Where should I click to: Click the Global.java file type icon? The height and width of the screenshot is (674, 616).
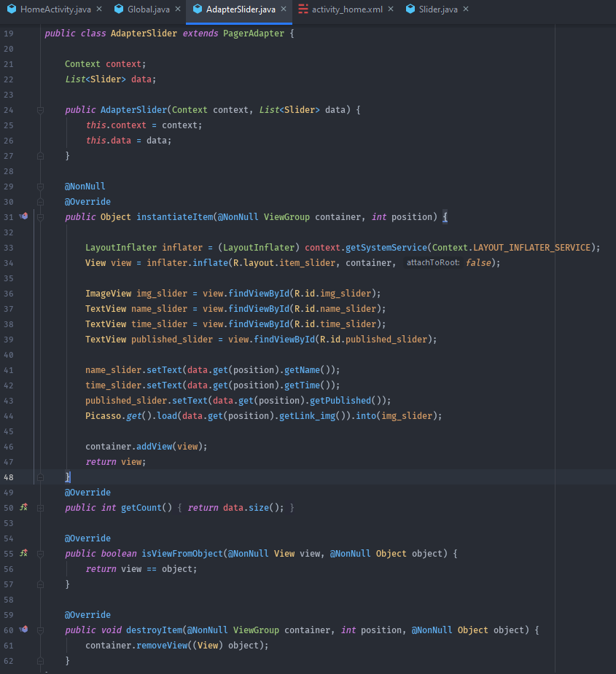pyautogui.click(x=119, y=9)
